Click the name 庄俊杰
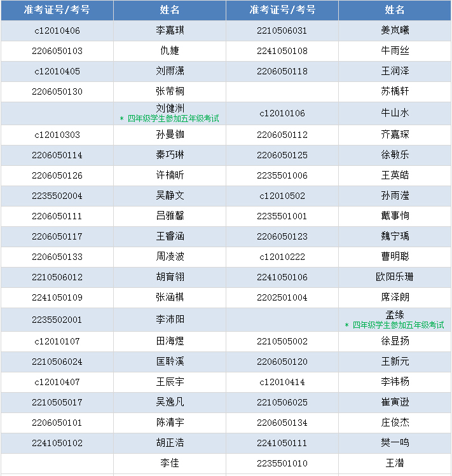 [x=395, y=423]
